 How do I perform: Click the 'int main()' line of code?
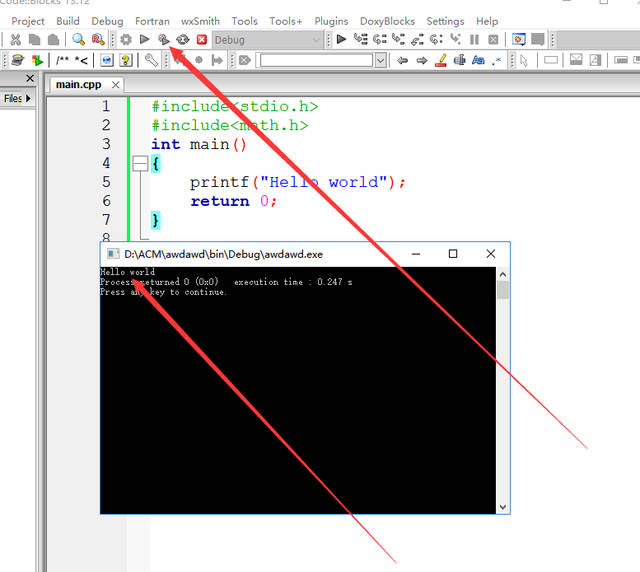[x=199, y=145]
